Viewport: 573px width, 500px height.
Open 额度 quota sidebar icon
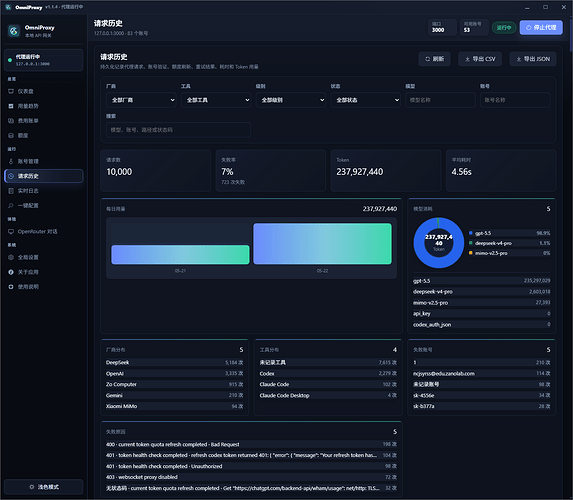click(x=11, y=135)
